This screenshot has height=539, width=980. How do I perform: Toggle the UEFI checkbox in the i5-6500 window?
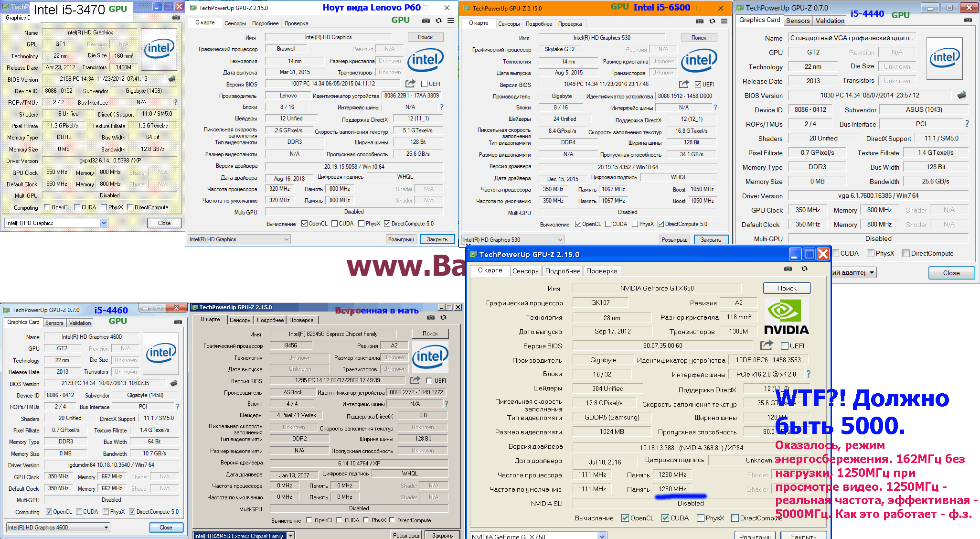(698, 85)
